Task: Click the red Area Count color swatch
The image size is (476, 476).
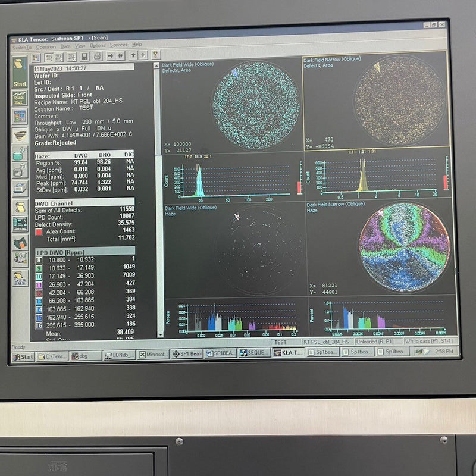Action: coord(39,232)
